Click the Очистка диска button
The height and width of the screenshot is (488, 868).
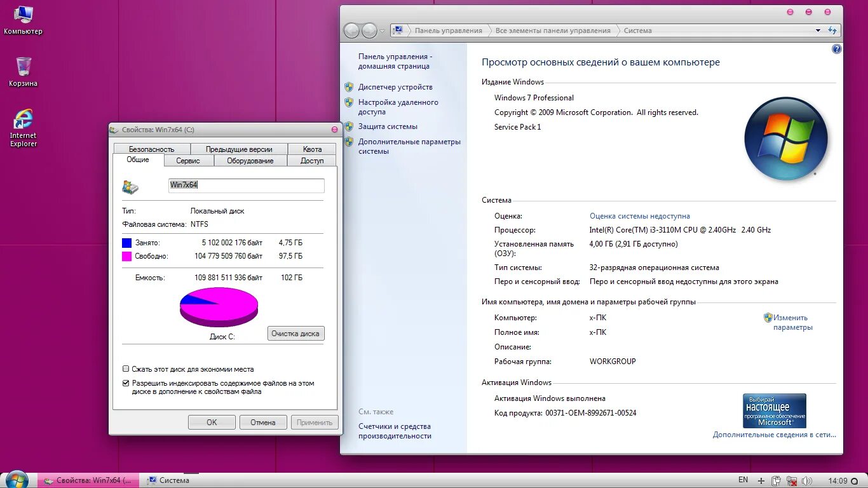click(295, 333)
